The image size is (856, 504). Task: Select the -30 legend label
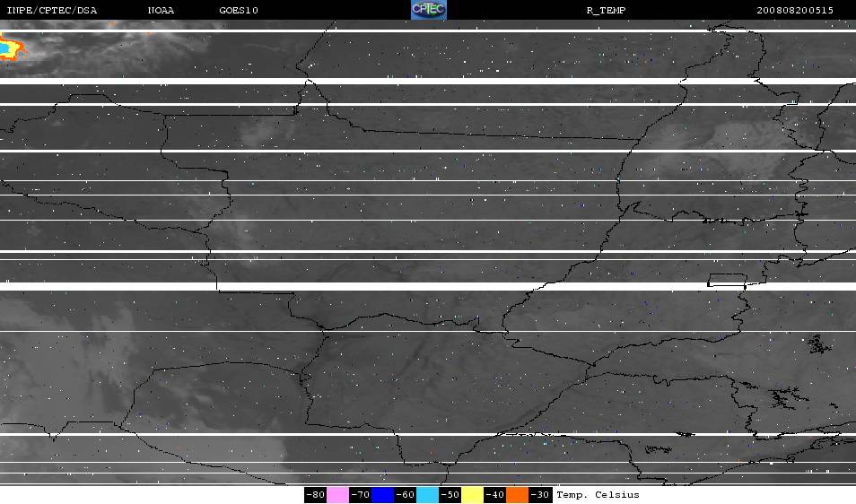coord(540,494)
